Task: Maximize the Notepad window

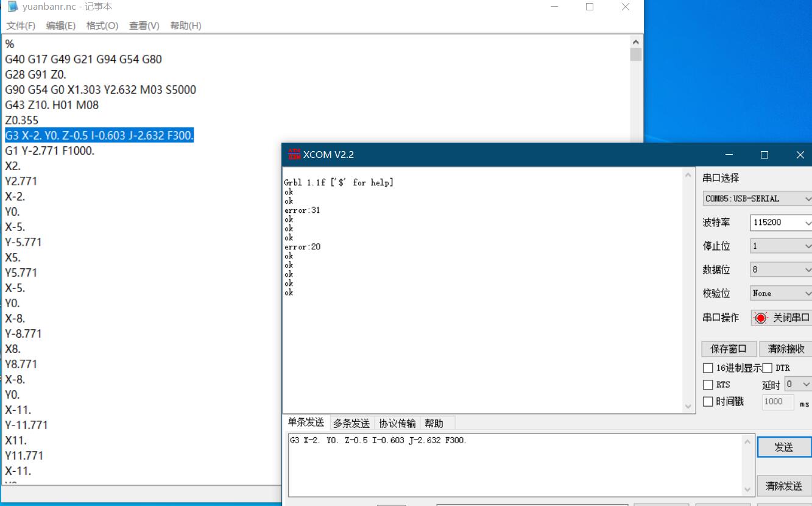Action: click(590, 7)
